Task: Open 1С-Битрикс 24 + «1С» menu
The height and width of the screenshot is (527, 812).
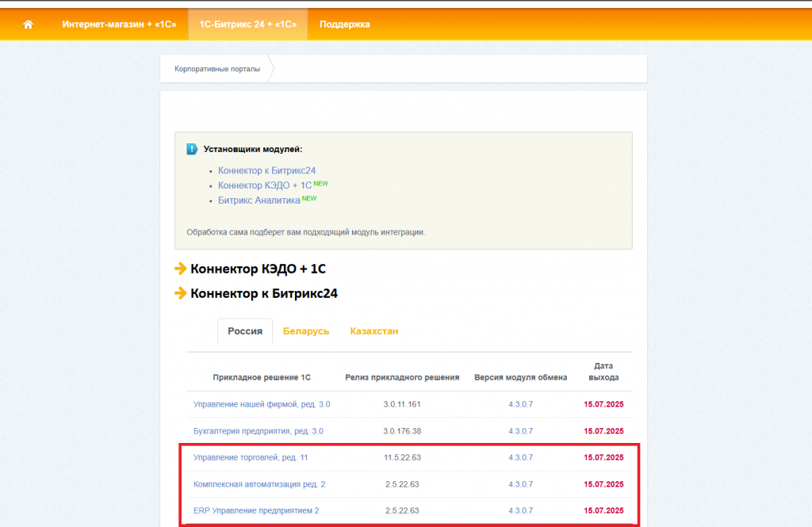Action: point(248,25)
